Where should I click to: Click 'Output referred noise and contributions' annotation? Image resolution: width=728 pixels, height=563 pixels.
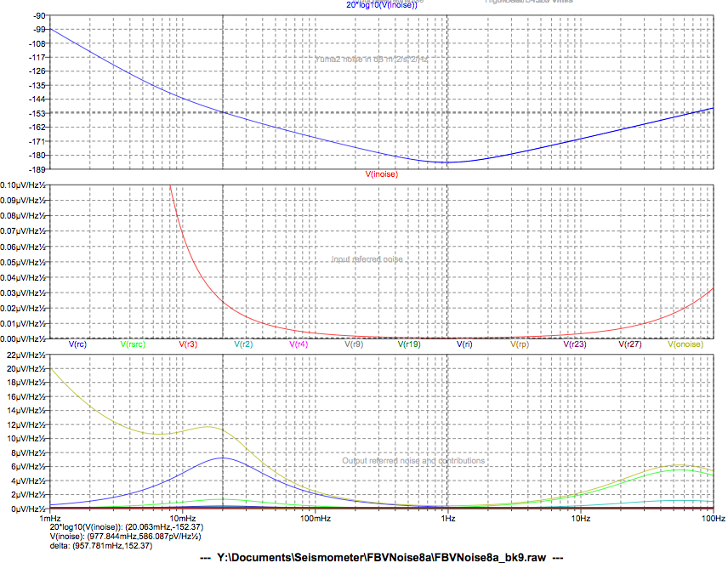(x=413, y=460)
